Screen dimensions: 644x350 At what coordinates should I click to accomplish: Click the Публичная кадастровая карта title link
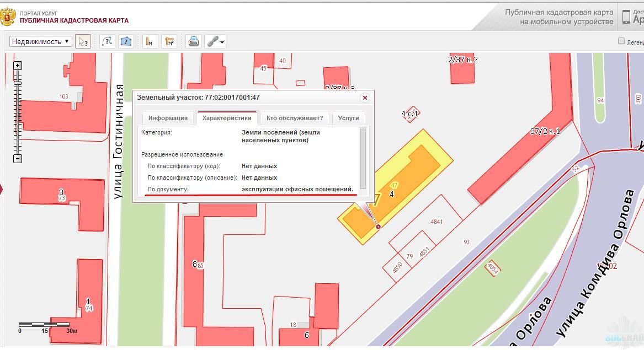click(74, 20)
